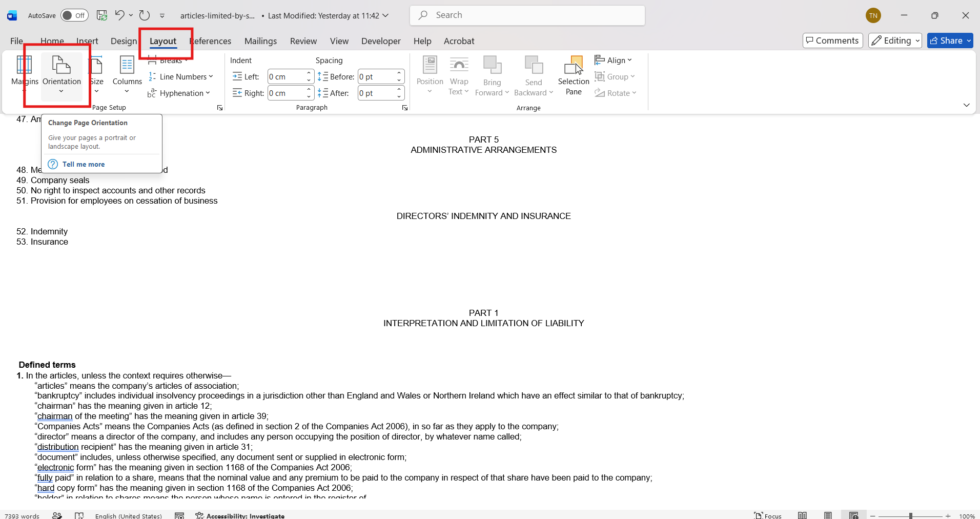Open the Help tab
Image resolution: width=980 pixels, height=519 pixels.
(x=422, y=41)
